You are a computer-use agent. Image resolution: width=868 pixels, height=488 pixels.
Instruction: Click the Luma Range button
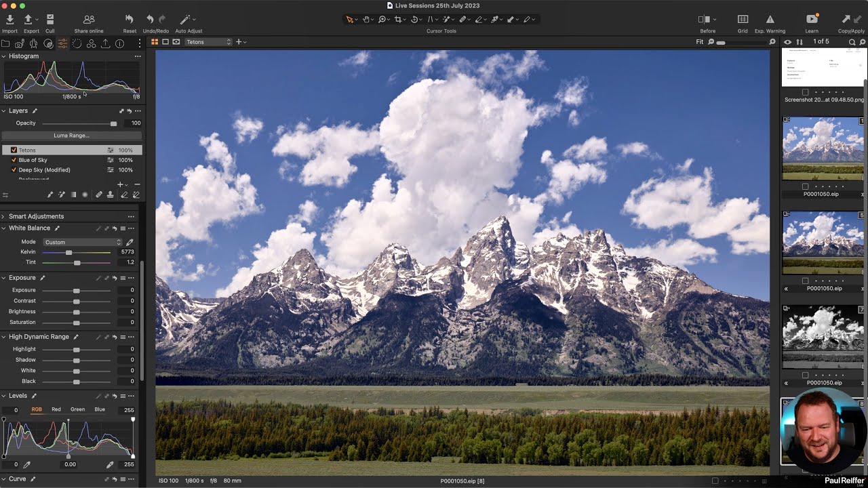click(x=71, y=136)
